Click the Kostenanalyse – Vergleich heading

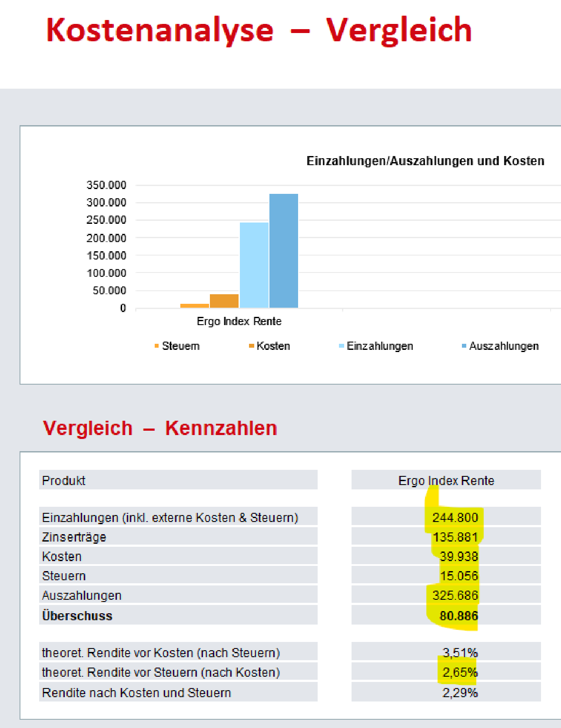259,30
